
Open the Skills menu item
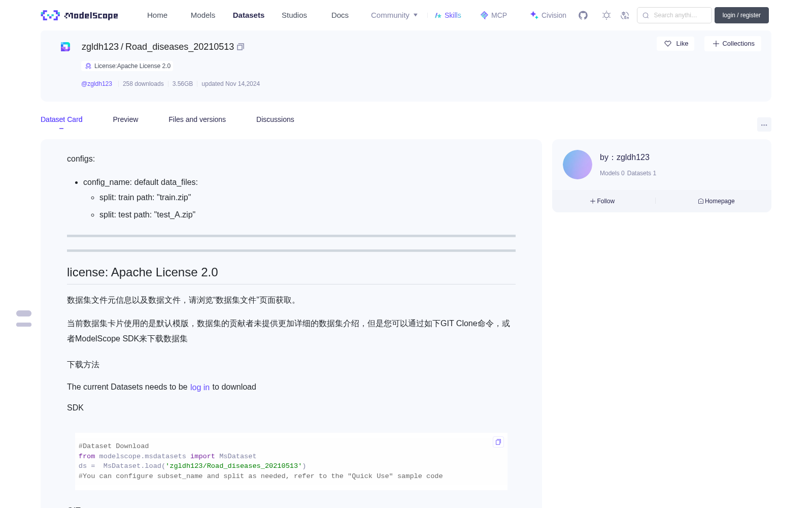pos(448,15)
